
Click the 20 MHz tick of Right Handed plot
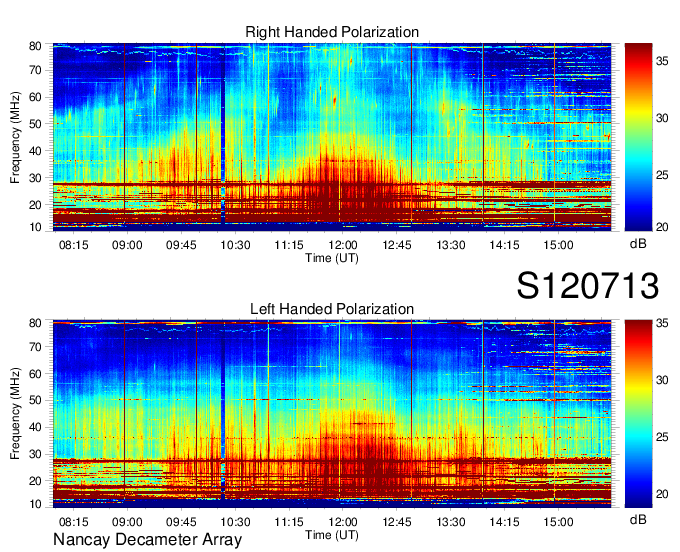pos(35,205)
